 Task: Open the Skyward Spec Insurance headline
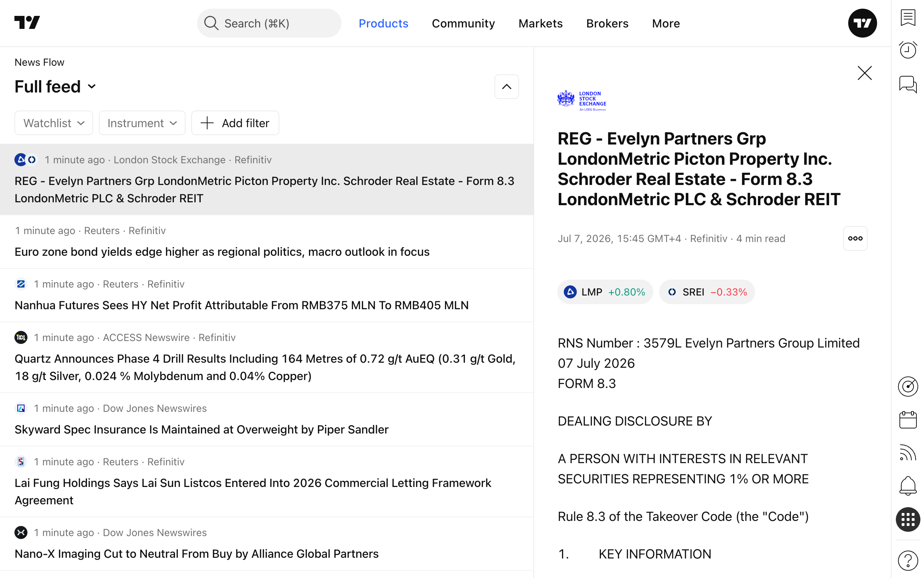201,429
